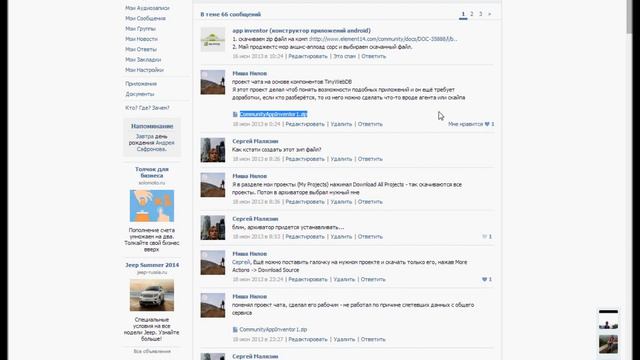The height and width of the screenshot is (360, 640).
Task: Click the business ad image with coins
Action: tap(152, 206)
